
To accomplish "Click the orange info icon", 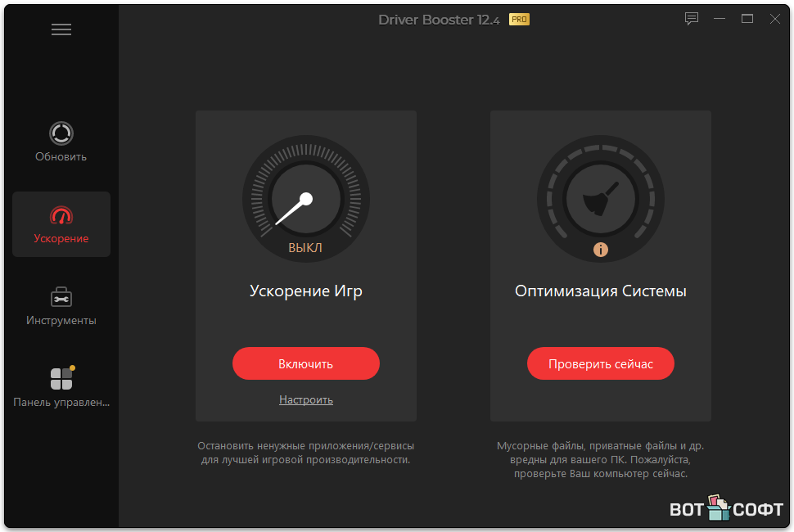I will pyautogui.click(x=601, y=250).
